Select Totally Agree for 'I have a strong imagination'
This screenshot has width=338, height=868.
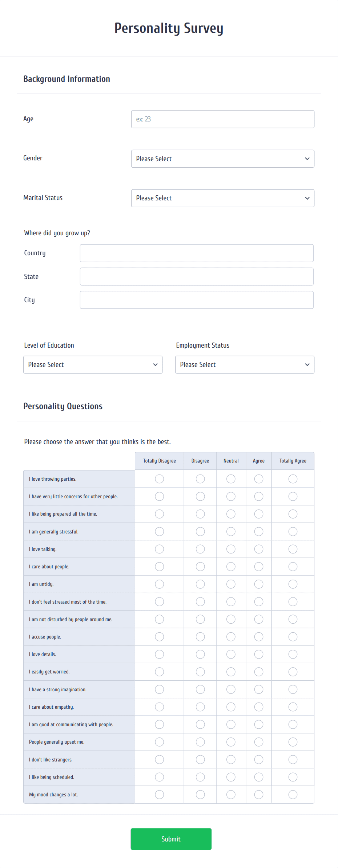point(293,689)
